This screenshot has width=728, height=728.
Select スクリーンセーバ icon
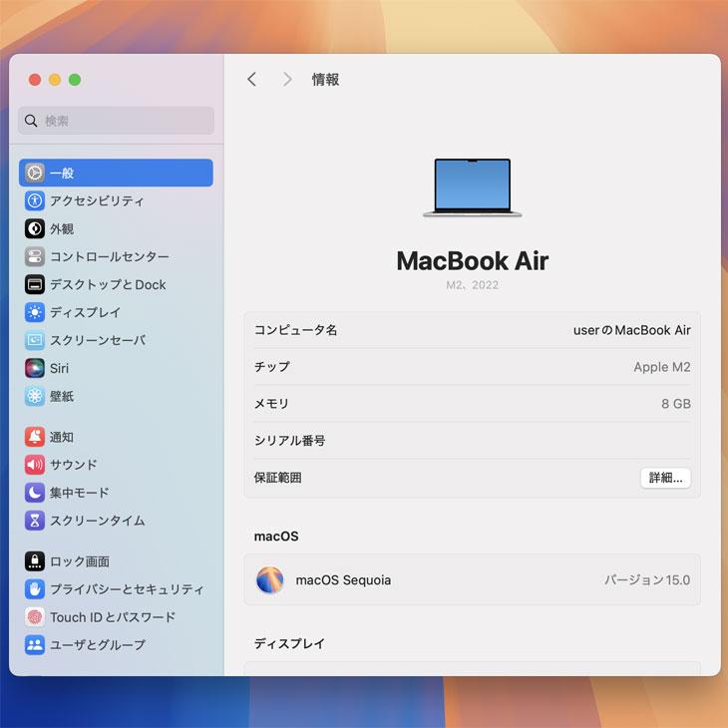(x=35, y=340)
